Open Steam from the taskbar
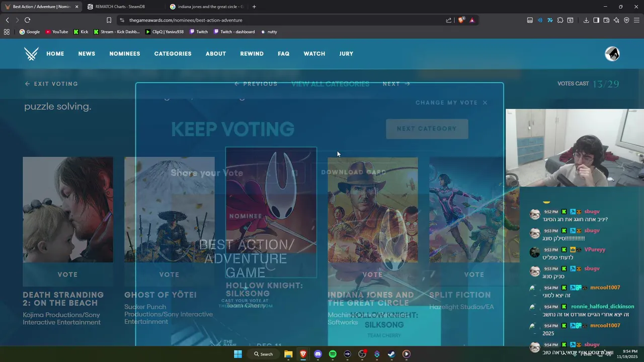The width and height of the screenshot is (644, 362). pyautogui.click(x=391, y=354)
